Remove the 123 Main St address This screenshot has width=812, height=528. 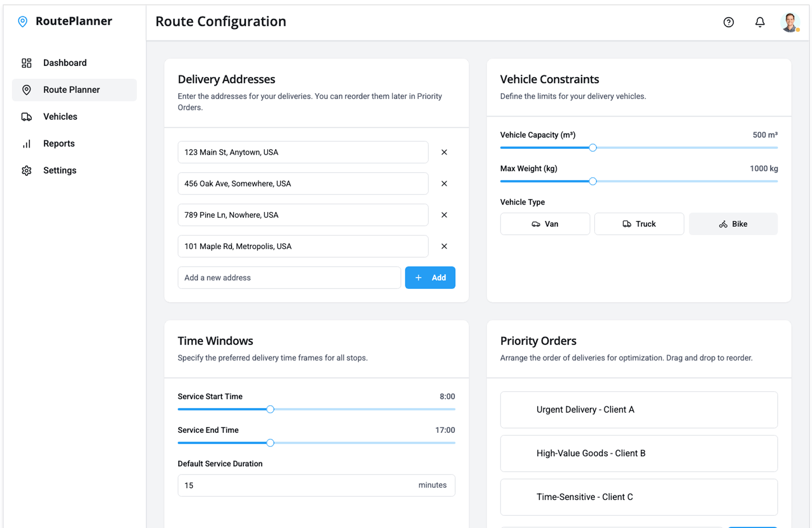[444, 152]
